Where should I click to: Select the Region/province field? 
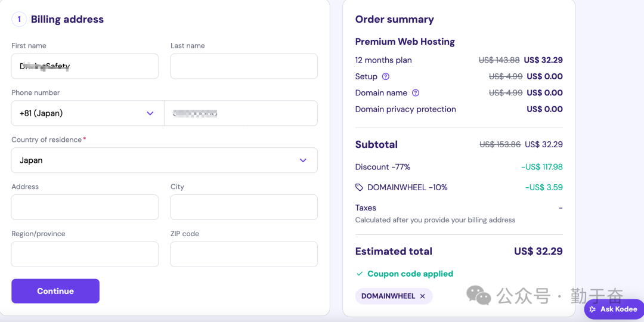tap(85, 255)
